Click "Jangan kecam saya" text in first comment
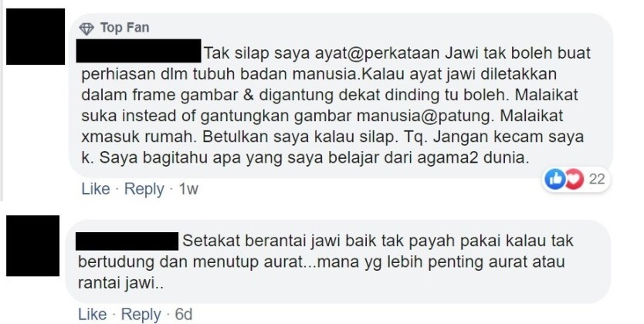 [508, 137]
